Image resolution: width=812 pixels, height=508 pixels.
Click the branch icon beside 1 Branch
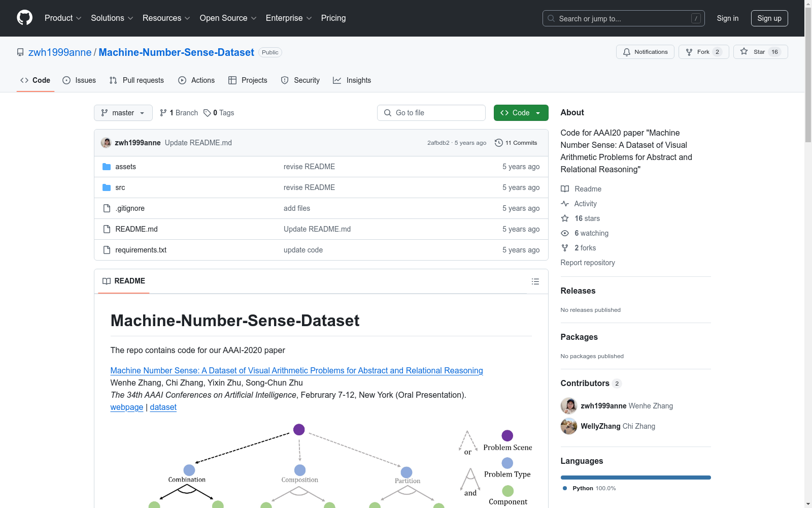tap(163, 113)
